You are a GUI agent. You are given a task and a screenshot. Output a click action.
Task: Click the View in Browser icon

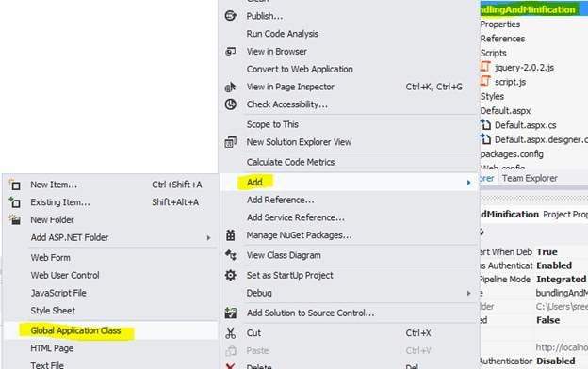pyautogui.click(x=230, y=52)
